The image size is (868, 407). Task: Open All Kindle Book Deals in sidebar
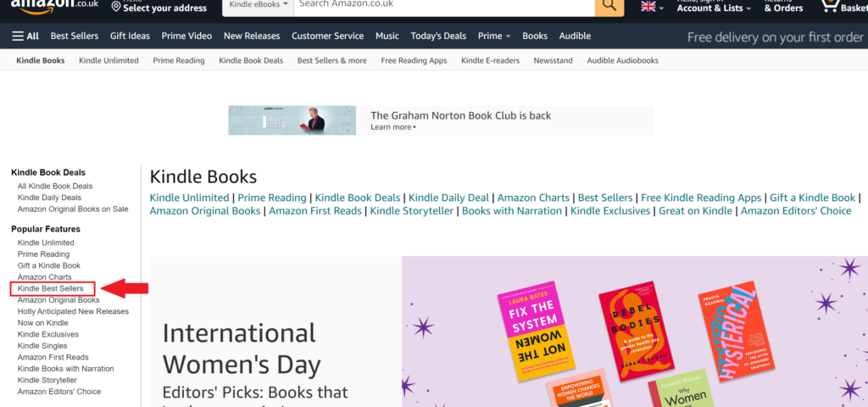point(55,186)
